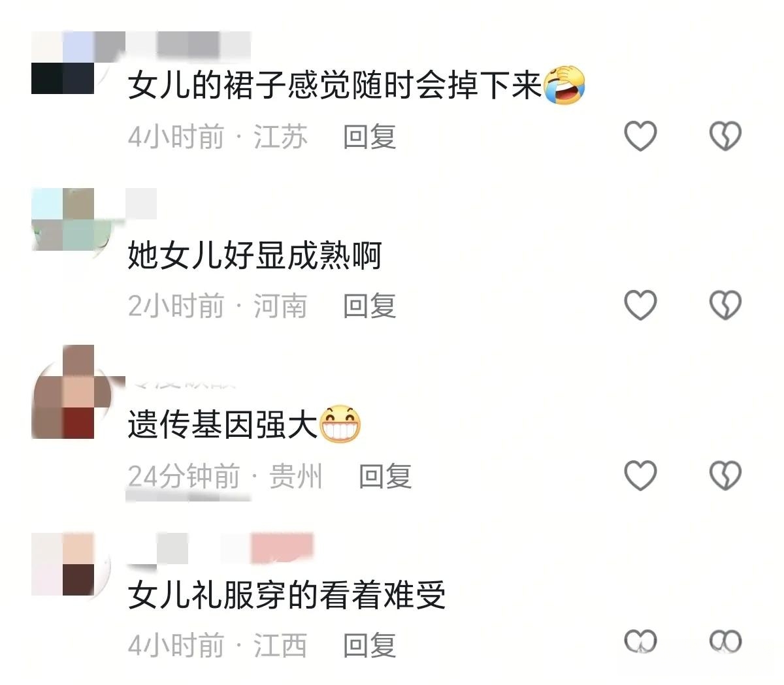The image size is (784, 685).
Task: Open avatar of the 江西 commenter
Action: point(63,564)
